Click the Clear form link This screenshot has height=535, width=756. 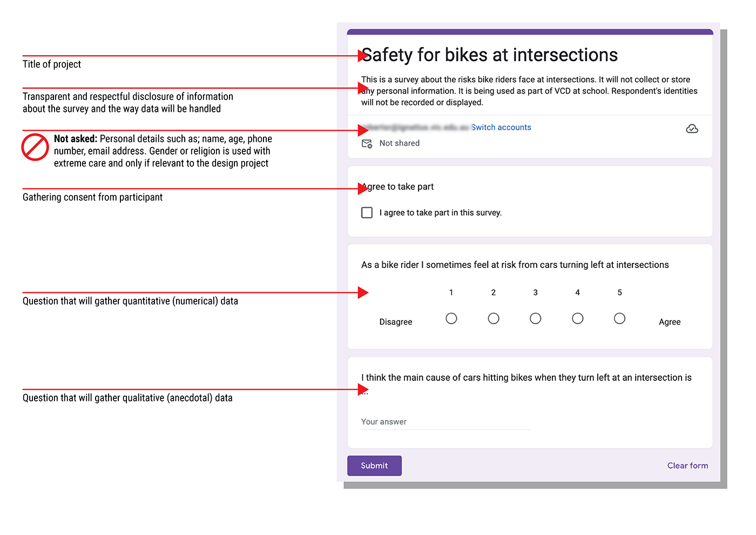pos(687,465)
